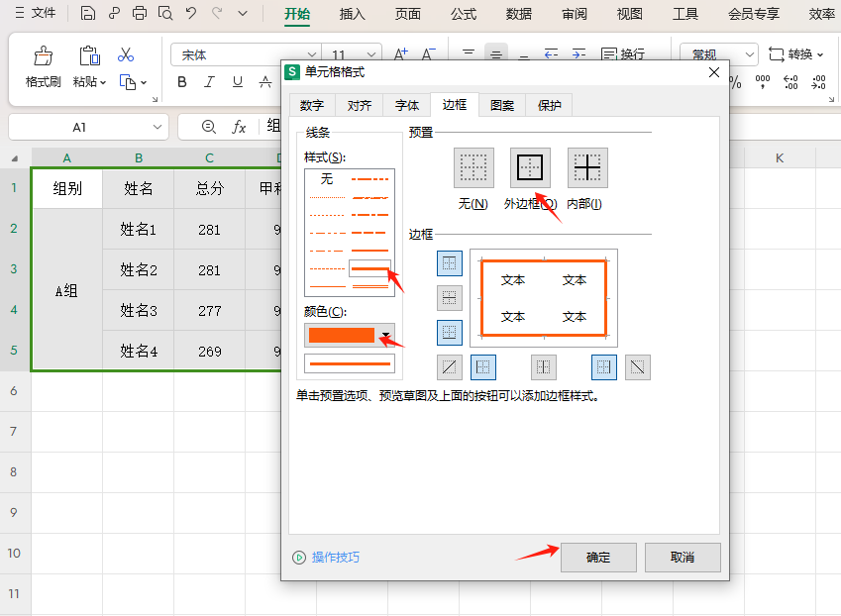
Task: Open the 文件 menu
Action: (x=36, y=13)
